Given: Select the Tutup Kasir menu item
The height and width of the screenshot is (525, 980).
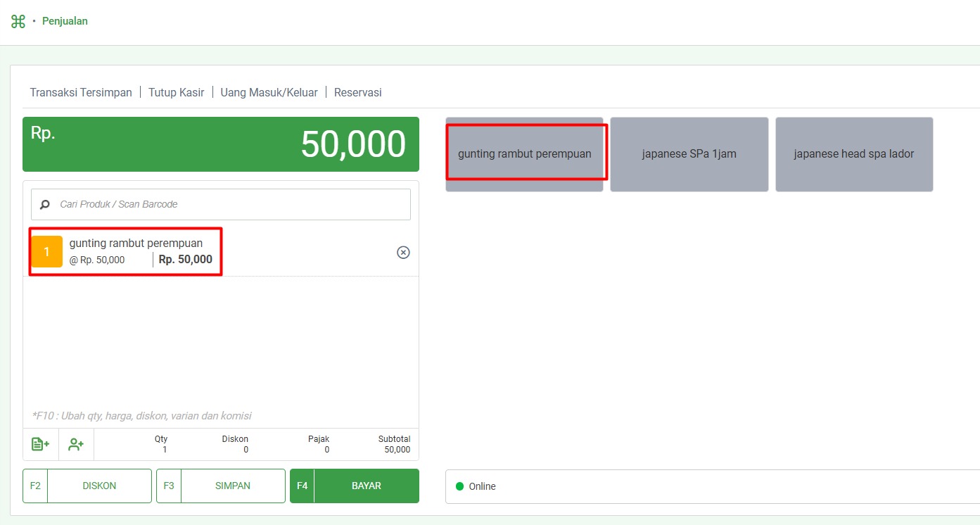Looking at the screenshot, I should (176, 92).
